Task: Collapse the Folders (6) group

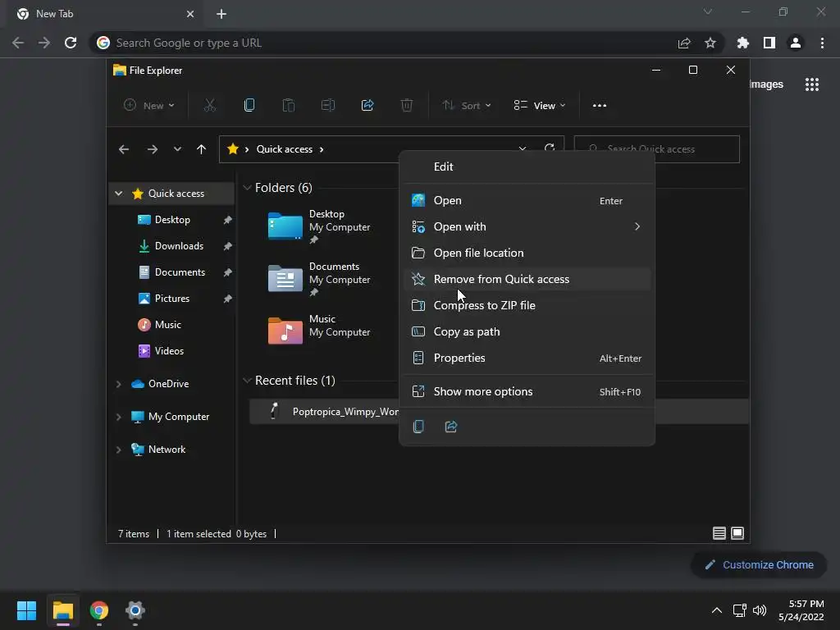Action: coord(247,188)
